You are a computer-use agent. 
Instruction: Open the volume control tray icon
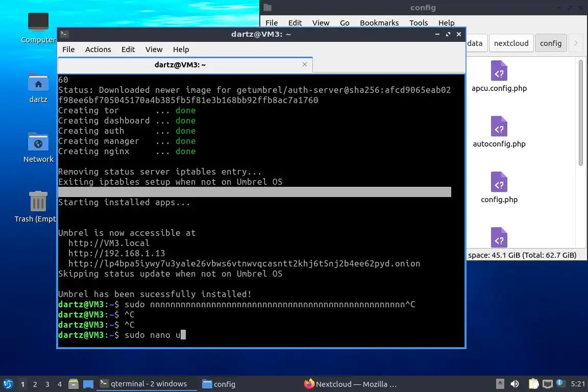(x=515, y=384)
